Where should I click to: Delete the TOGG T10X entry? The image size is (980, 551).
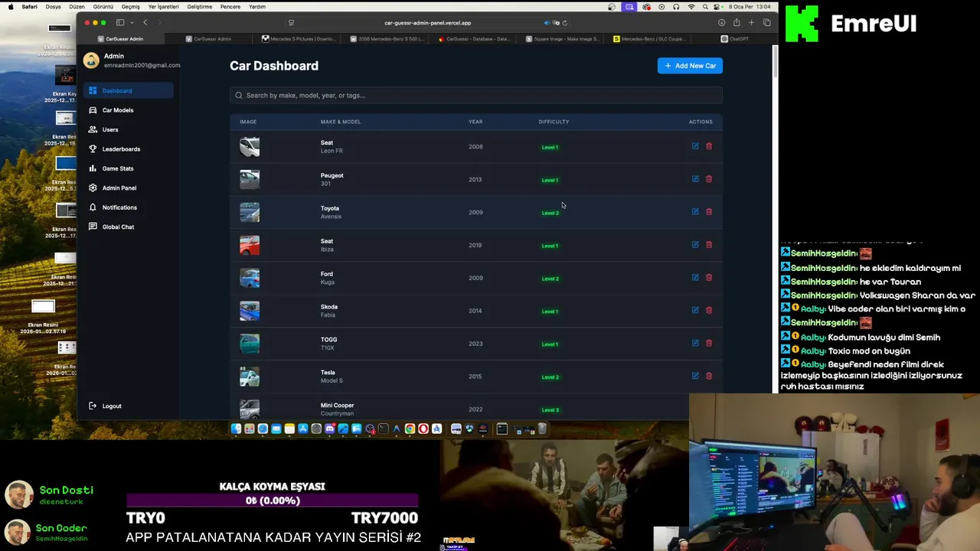click(709, 343)
